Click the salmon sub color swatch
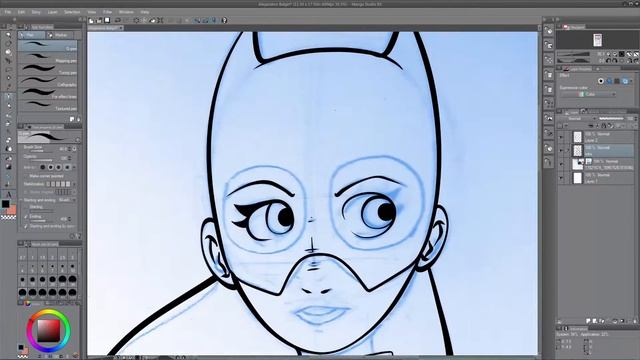640x360 pixels. pos(12,210)
